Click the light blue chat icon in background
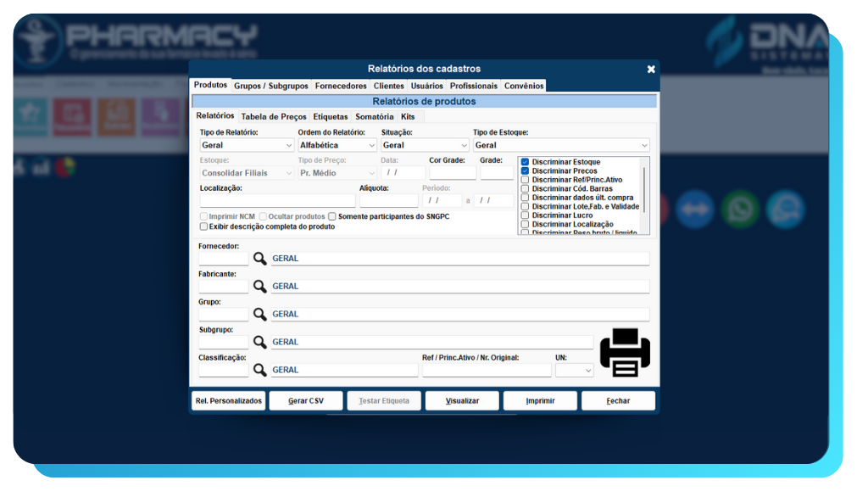Image resolution: width=868 pixels, height=497 pixels. pos(786,209)
